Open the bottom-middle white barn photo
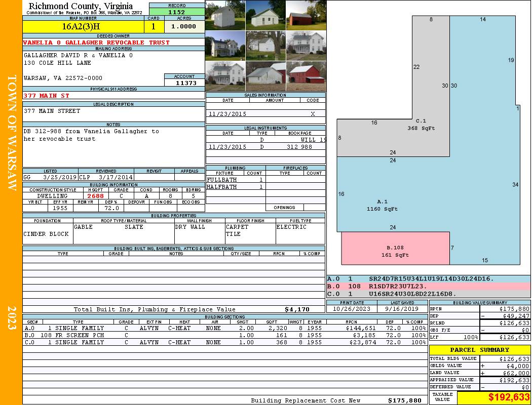Screen dimensions: 532x405 (265, 76)
